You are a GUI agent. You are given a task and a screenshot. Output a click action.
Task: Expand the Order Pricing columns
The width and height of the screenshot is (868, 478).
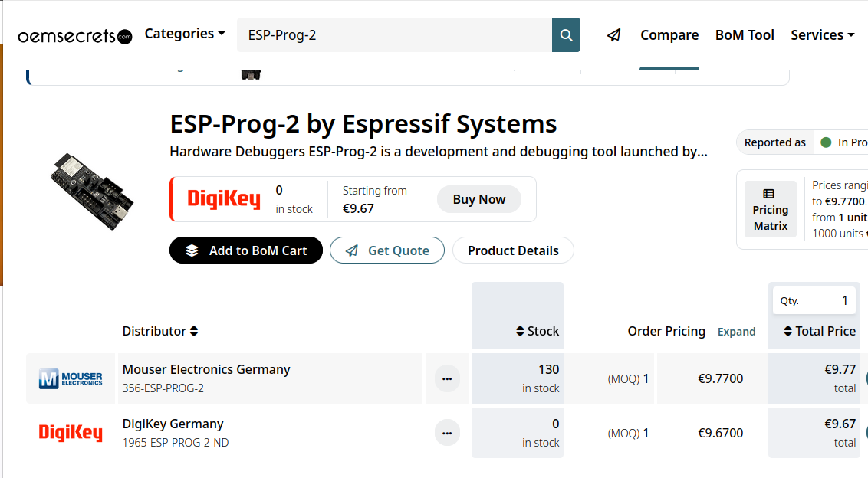coord(736,332)
